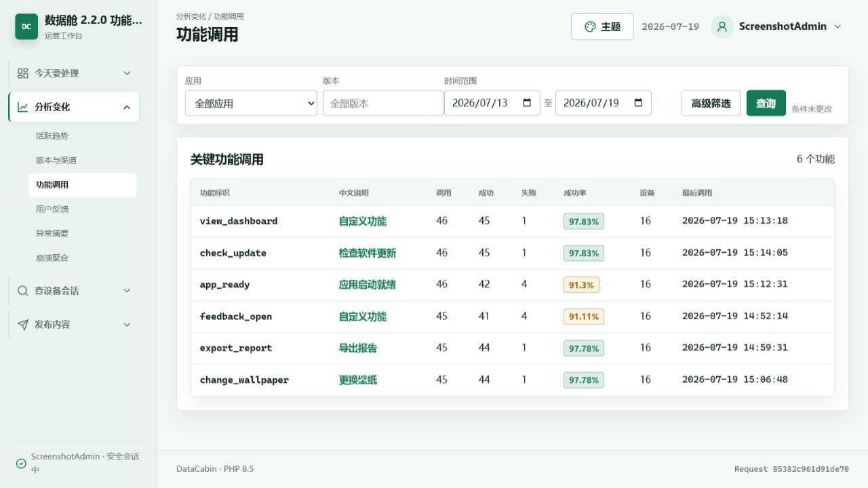Click the 主题 theme button
This screenshot has width=868, height=488.
(602, 26)
